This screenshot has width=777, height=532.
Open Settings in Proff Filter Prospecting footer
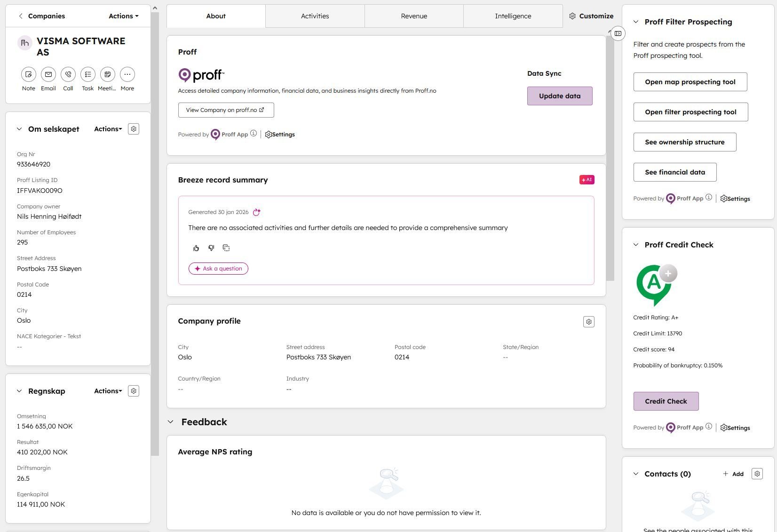coord(735,199)
